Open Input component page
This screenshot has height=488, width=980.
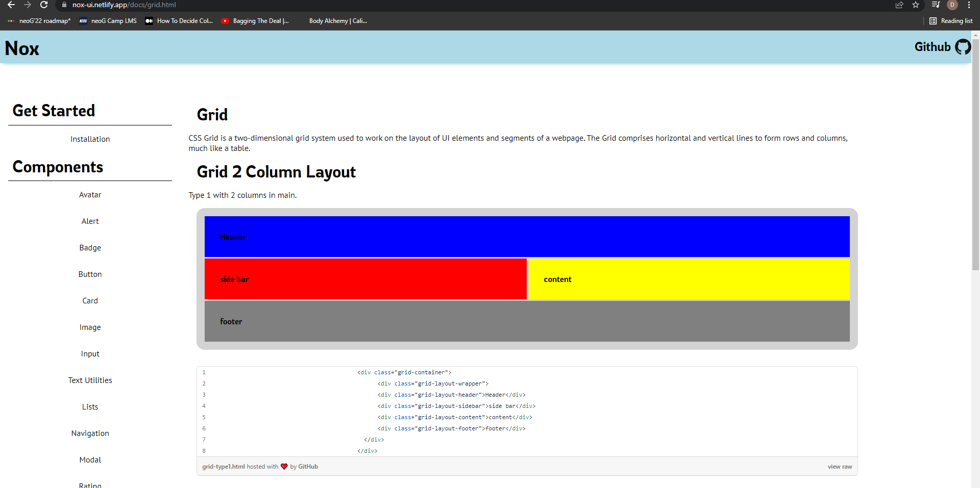pyautogui.click(x=90, y=354)
